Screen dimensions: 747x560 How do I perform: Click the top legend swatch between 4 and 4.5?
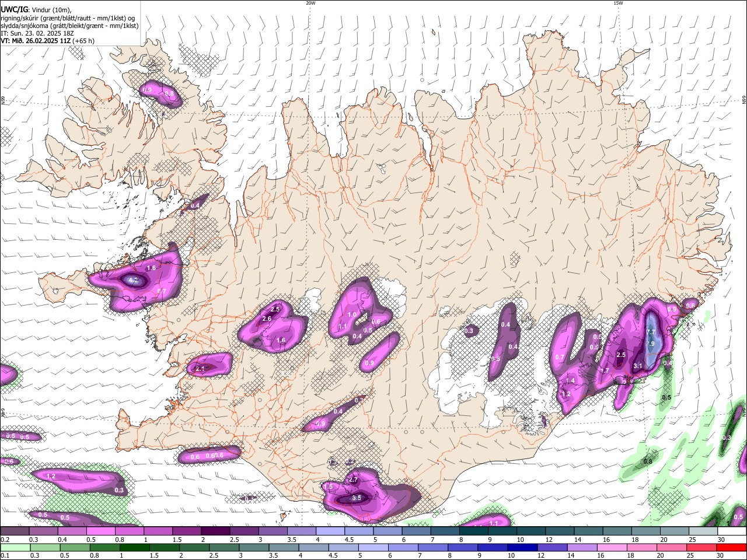coord(331,531)
